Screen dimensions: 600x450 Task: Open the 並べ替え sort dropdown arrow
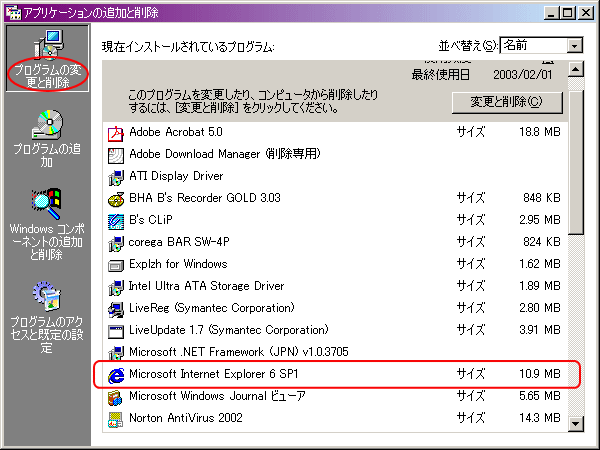tap(574, 46)
